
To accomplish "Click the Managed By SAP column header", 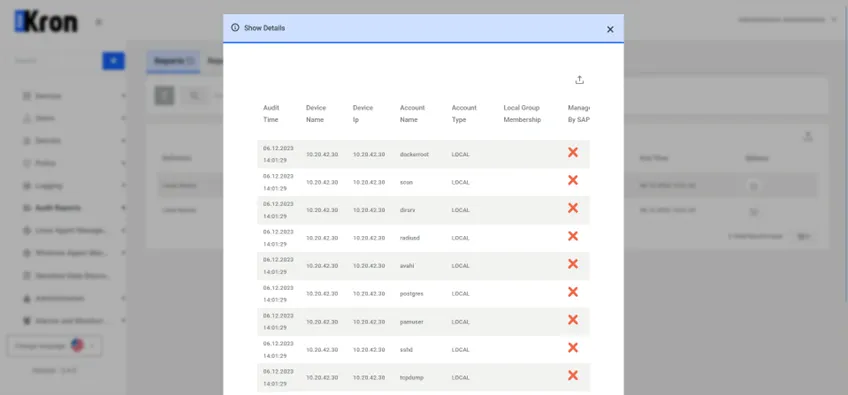I will point(579,114).
